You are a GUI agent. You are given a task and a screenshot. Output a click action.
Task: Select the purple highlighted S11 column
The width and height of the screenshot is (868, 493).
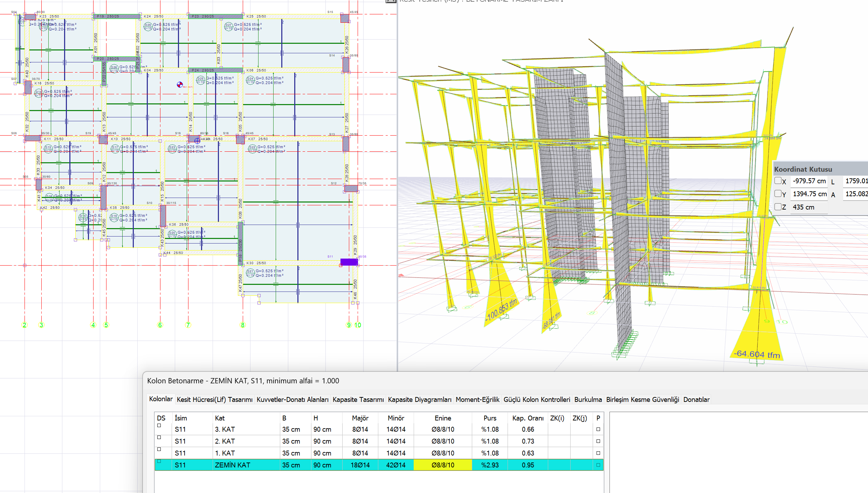click(x=349, y=262)
